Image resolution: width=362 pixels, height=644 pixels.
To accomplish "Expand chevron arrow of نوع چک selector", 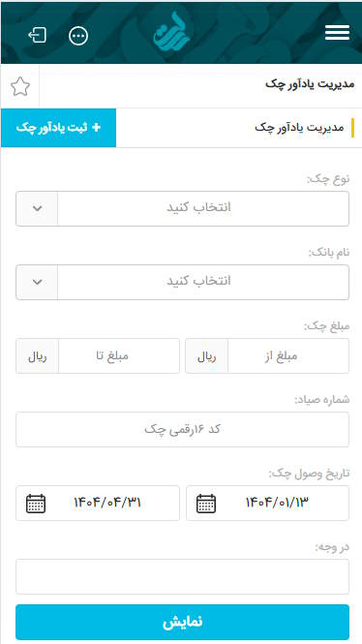I will click(x=37, y=208).
